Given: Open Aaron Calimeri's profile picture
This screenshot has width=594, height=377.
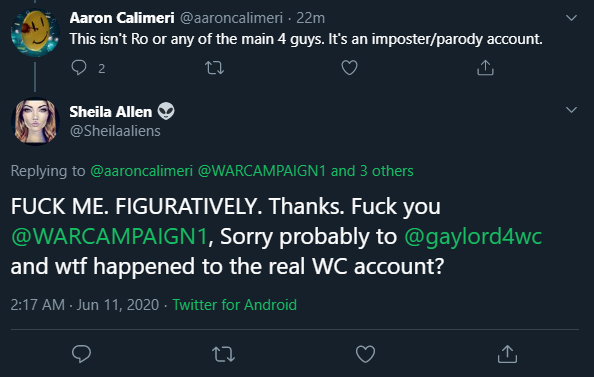Looking at the screenshot, I should point(35,33).
